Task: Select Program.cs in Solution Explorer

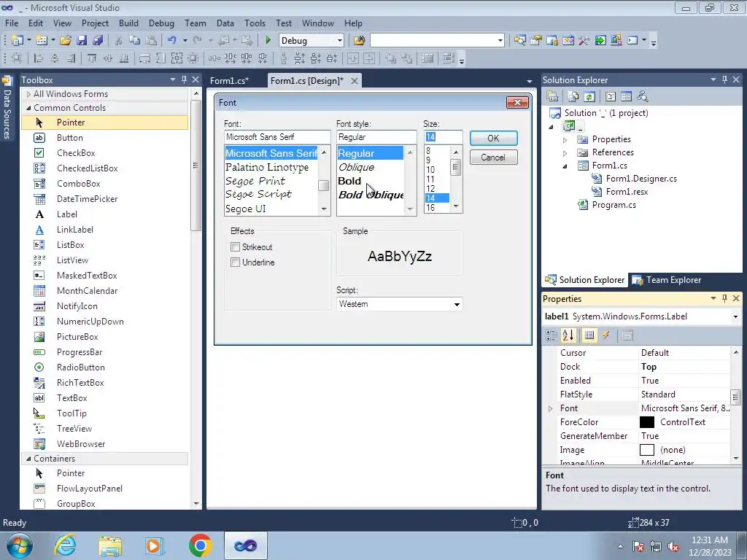Action: point(614,205)
